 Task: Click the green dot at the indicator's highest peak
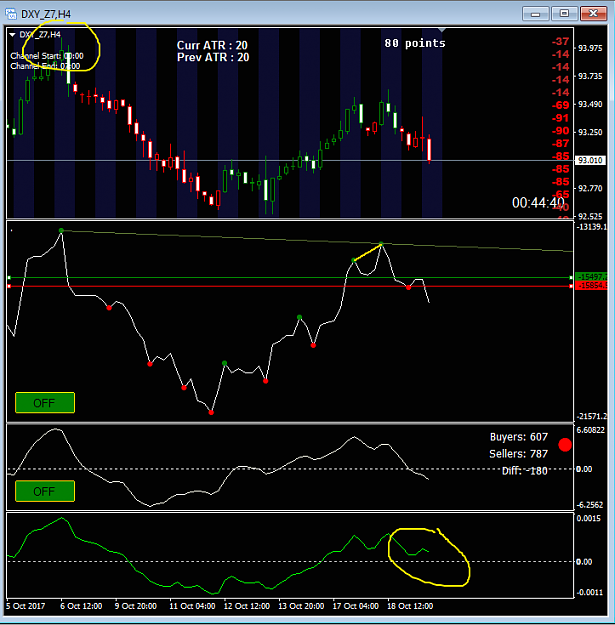point(61,230)
